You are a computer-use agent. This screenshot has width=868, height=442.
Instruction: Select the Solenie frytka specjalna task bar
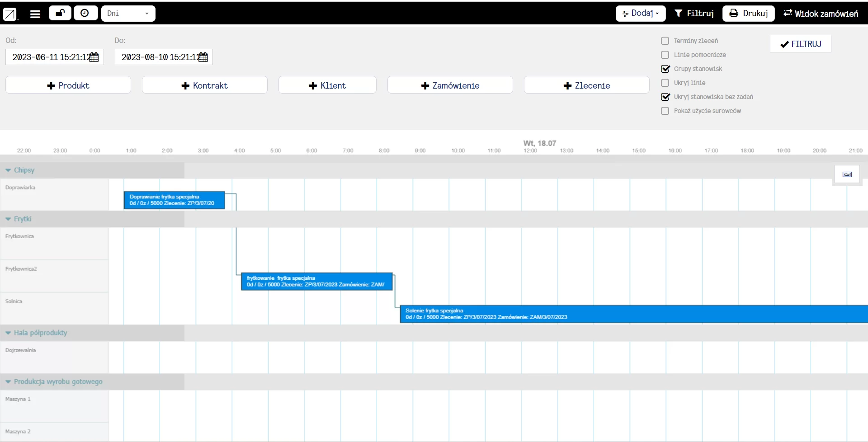[x=634, y=314]
